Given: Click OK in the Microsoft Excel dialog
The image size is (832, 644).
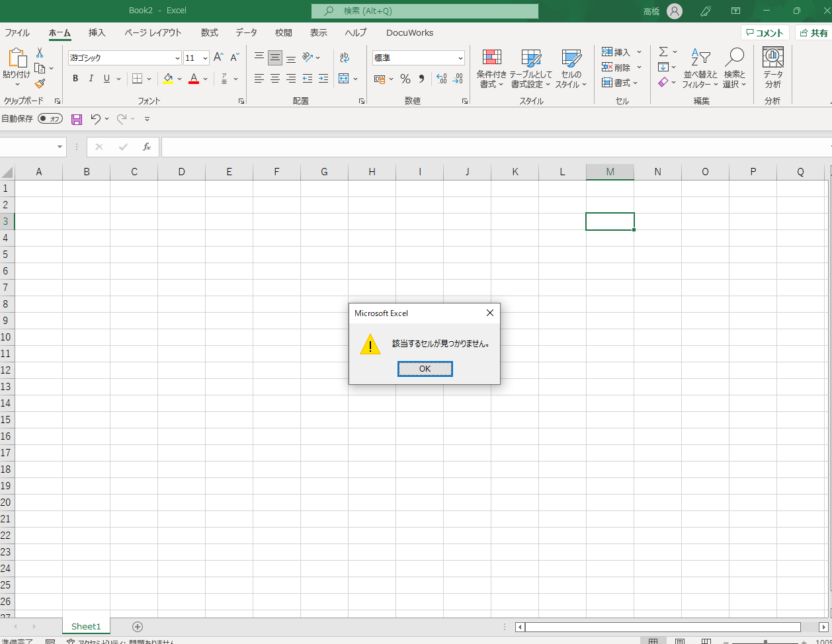Looking at the screenshot, I should tap(425, 369).
